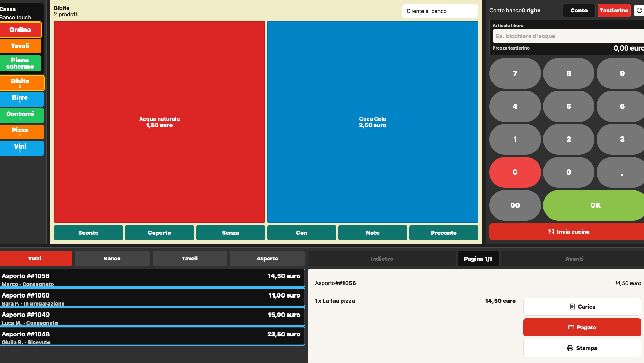The width and height of the screenshot is (644, 363).
Task: Click the Preconto button
Action: (x=444, y=233)
